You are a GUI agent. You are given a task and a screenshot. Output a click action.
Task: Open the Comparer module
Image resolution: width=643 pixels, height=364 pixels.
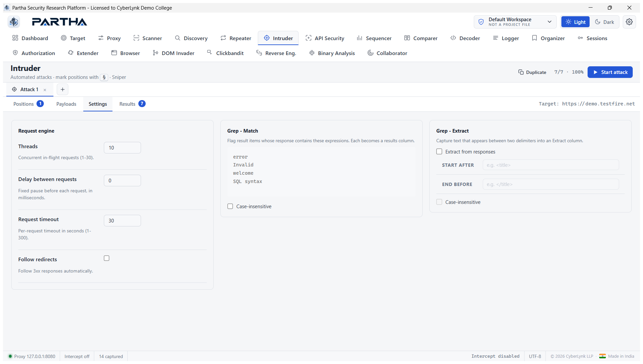(421, 38)
